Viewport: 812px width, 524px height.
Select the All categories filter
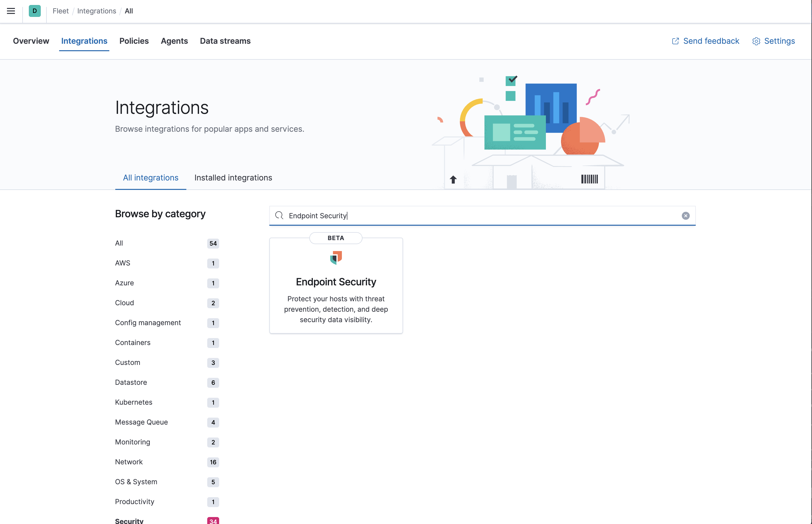(119, 243)
